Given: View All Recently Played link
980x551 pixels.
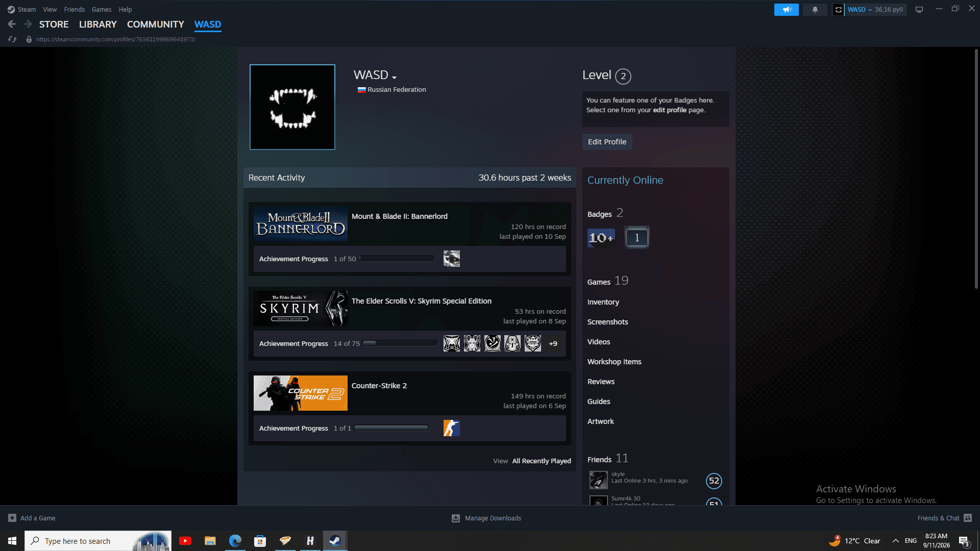Looking at the screenshot, I should pyautogui.click(x=542, y=461).
